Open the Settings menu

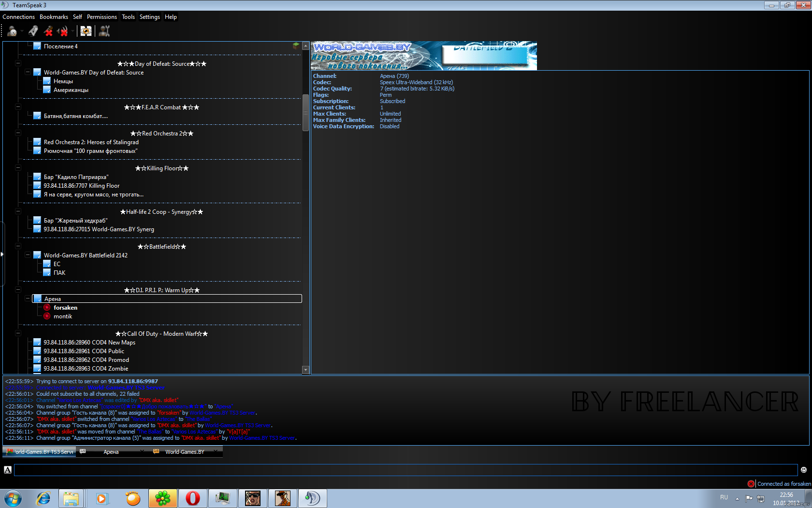click(x=150, y=17)
